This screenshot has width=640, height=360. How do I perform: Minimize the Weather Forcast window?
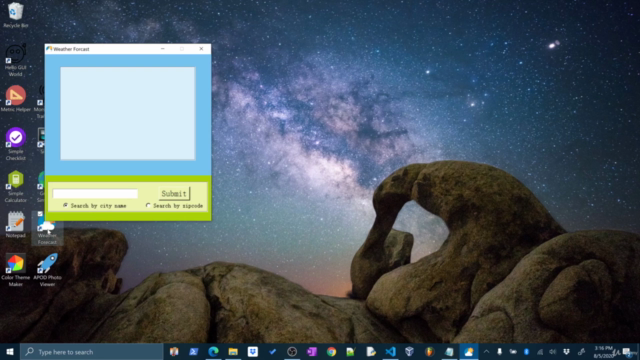(162, 49)
